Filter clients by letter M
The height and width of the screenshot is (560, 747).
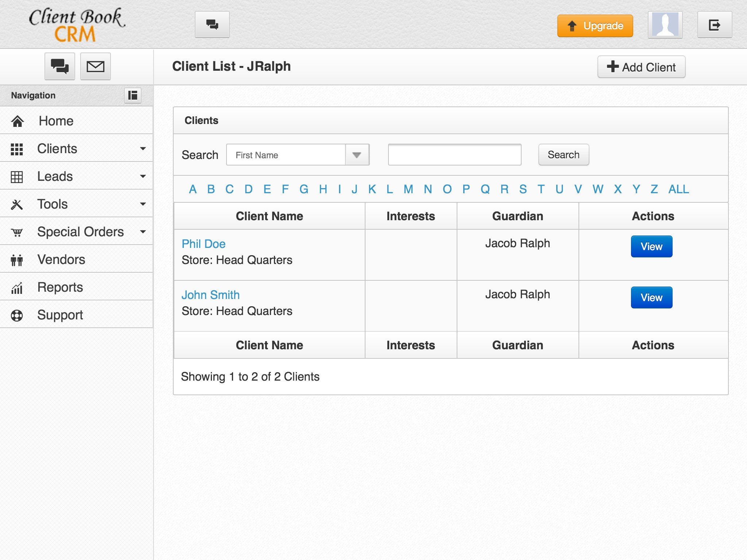[x=409, y=189]
